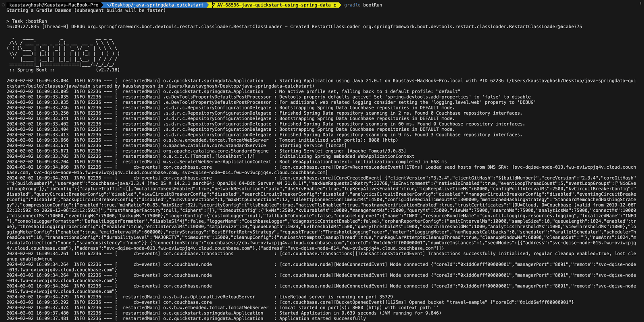Click the Spring ASCII art banner
The image size is (644, 322).
coord(63,53)
